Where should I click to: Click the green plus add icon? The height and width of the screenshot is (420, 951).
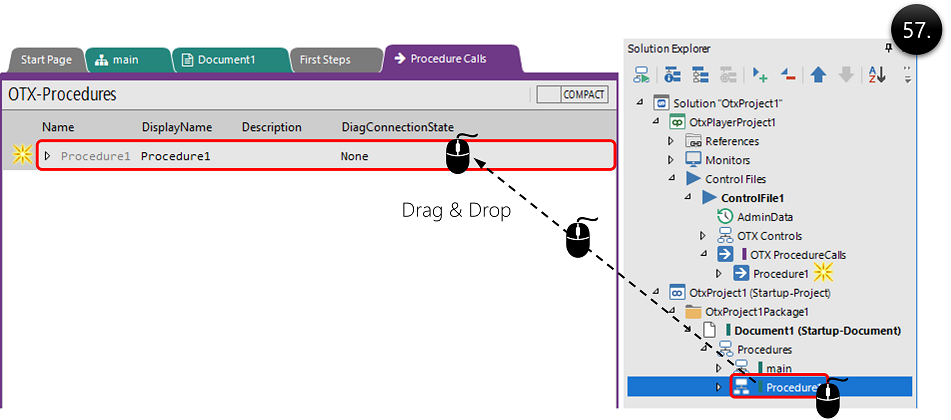point(760,76)
